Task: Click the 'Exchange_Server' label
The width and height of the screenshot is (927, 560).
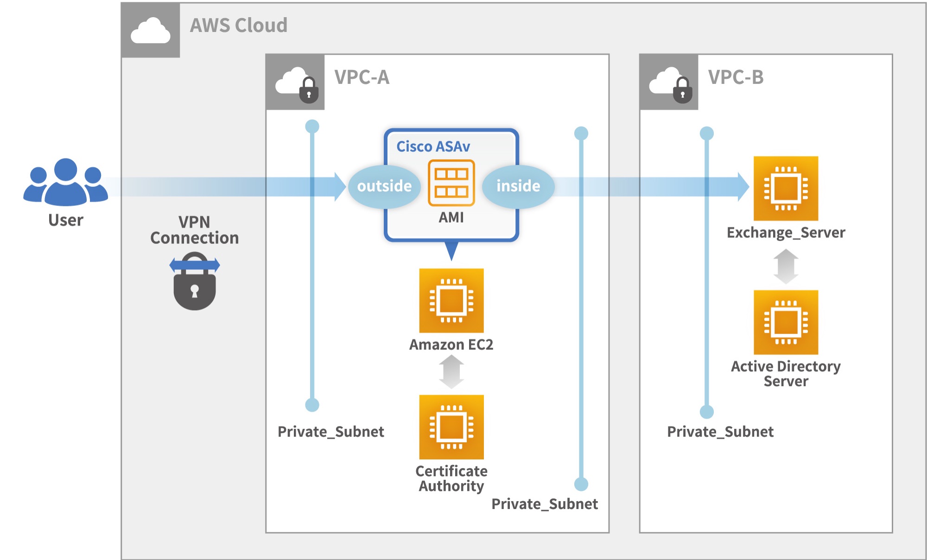Action: click(x=786, y=232)
